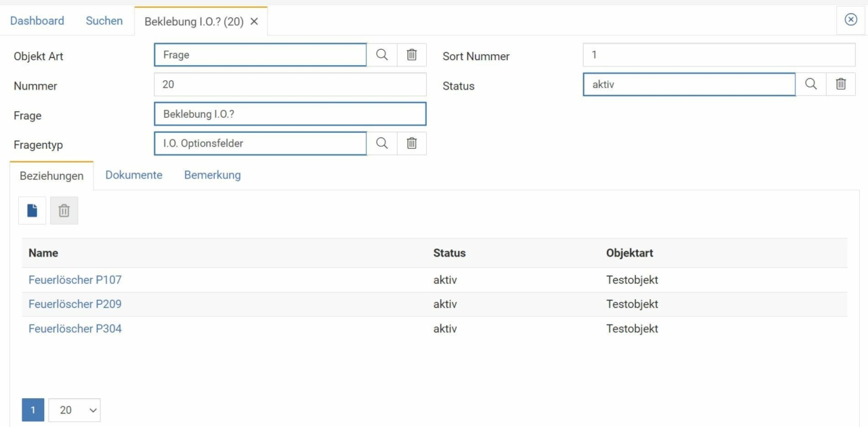The height and width of the screenshot is (427, 868).
Task: Create a new Beziehung with the document icon
Action: (32, 210)
